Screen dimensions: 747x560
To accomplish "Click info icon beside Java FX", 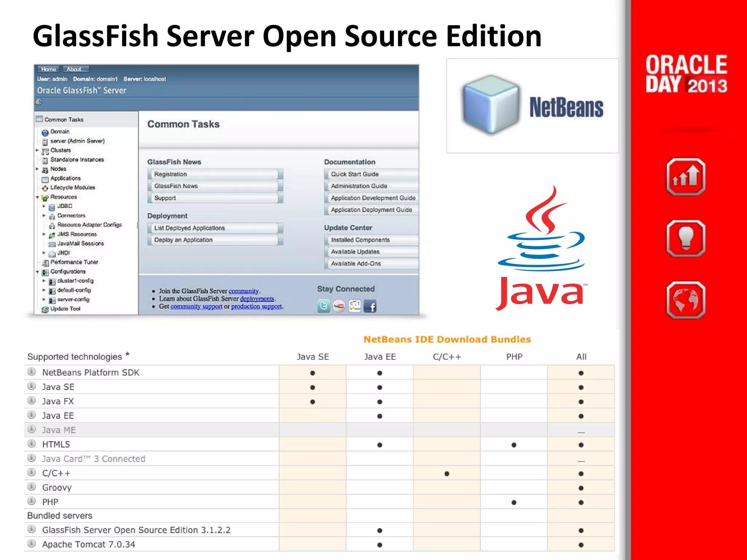I will pyautogui.click(x=32, y=400).
